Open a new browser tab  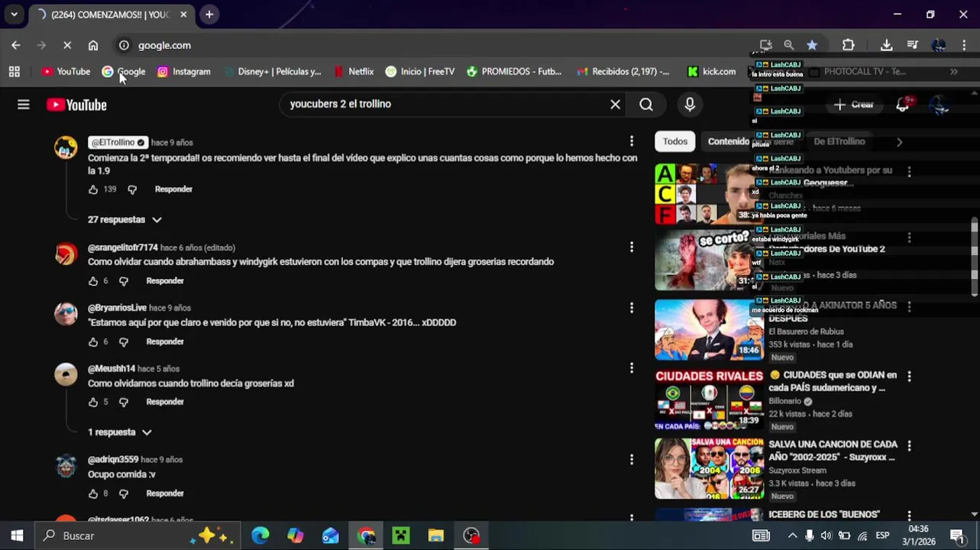[209, 15]
